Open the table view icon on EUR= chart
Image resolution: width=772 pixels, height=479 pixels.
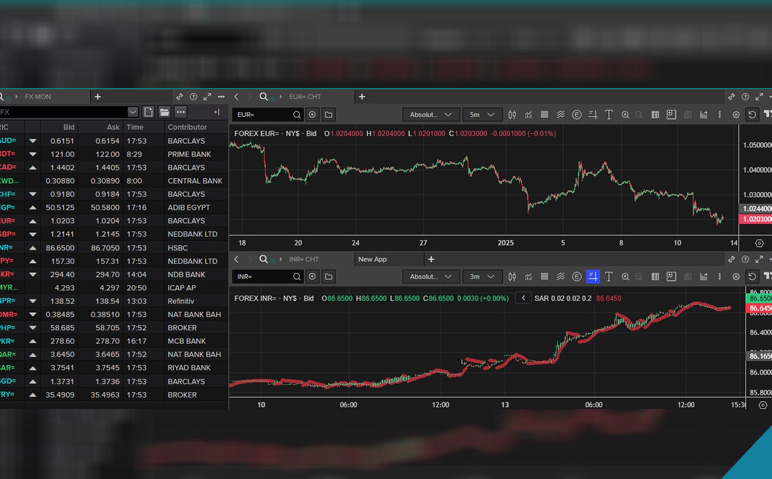pyautogui.click(x=655, y=115)
